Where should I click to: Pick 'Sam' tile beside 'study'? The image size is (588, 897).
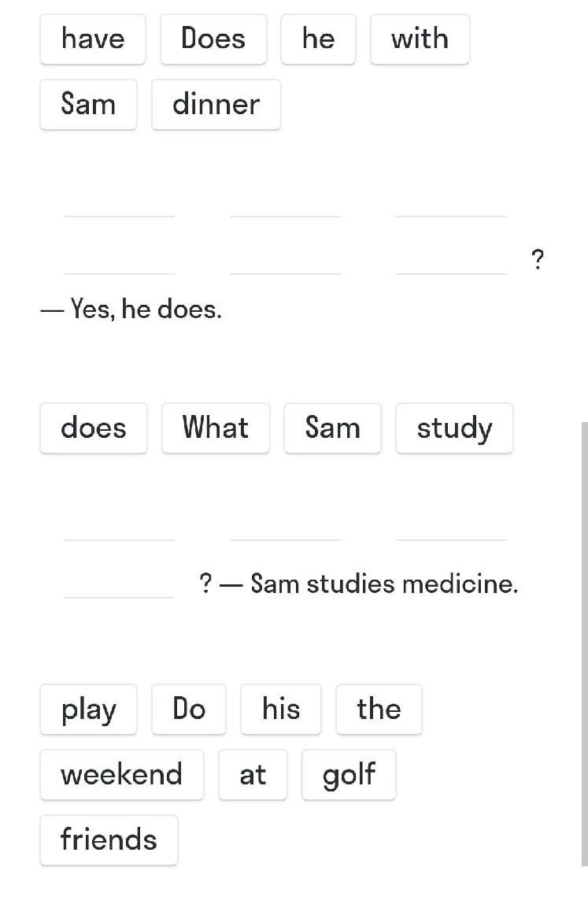click(333, 428)
